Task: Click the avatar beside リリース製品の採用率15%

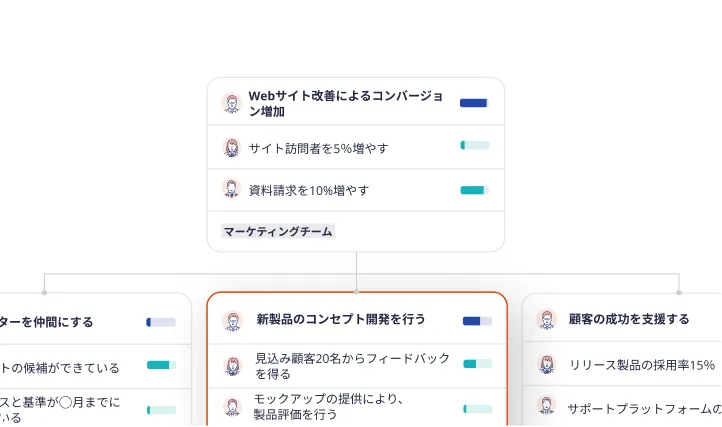Action: (x=547, y=364)
